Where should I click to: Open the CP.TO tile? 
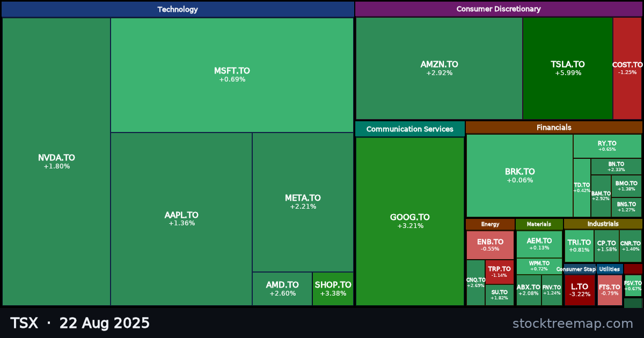tap(606, 246)
